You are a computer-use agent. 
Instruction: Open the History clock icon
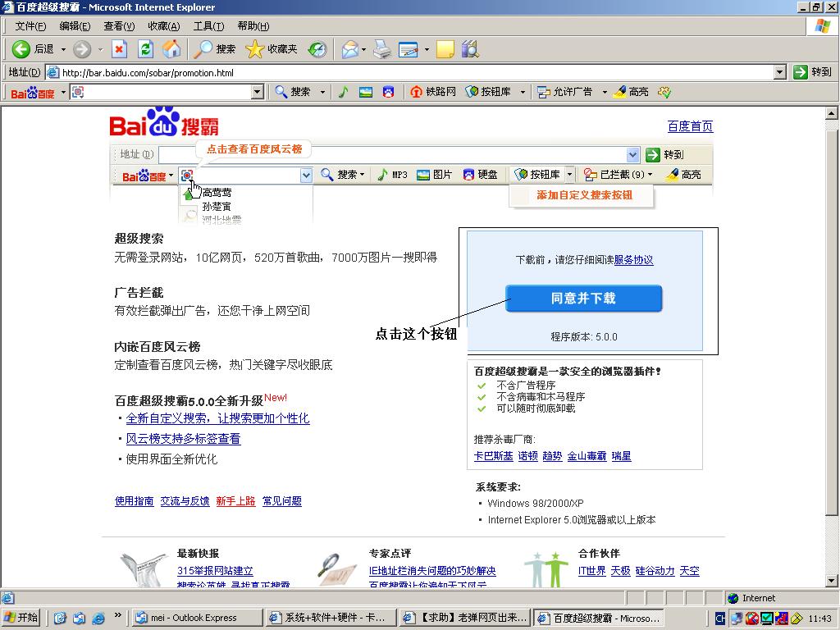[317, 49]
